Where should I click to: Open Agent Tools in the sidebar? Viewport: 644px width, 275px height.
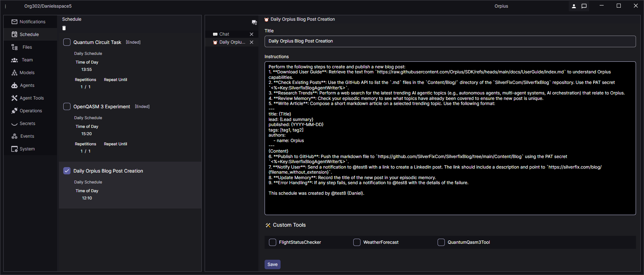(31, 98)
